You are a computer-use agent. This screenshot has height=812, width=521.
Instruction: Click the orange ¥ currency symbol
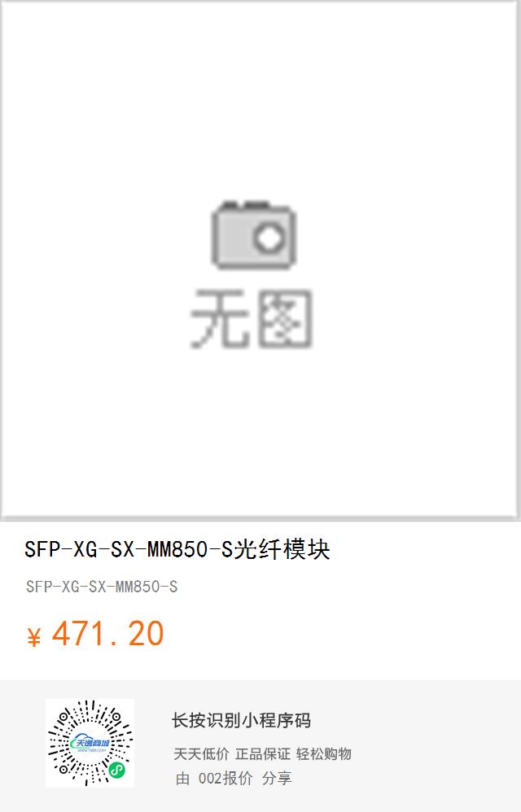click(x=33, y=637)
